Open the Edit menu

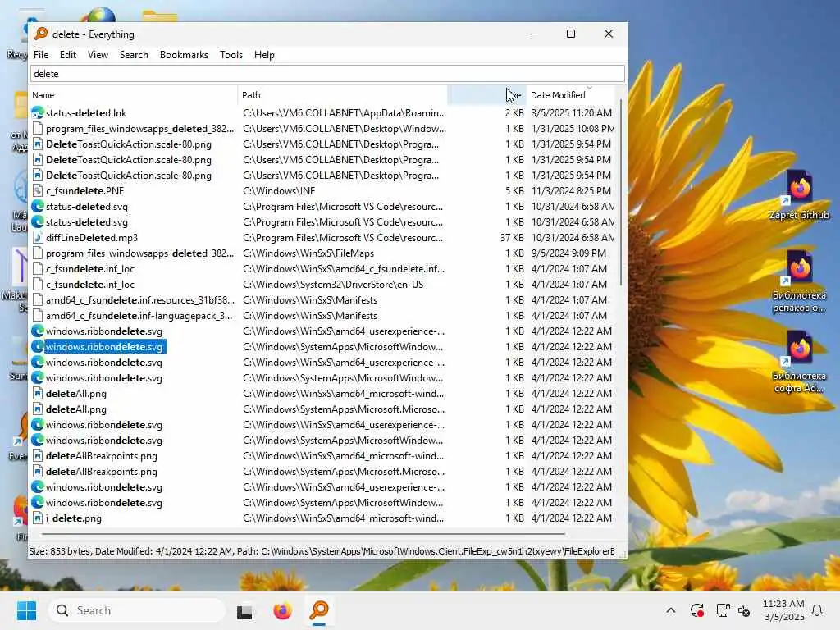click(x=67, y=55)
